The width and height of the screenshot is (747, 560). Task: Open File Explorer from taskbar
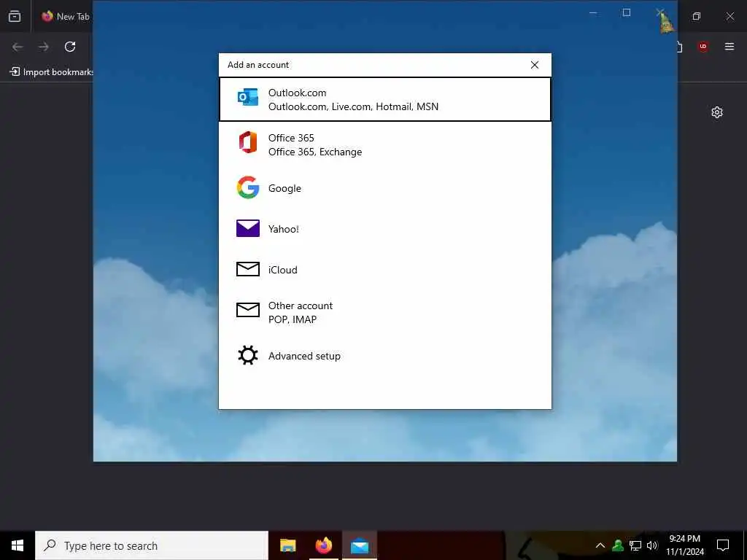pyautogui.click(x=287, y=545)
